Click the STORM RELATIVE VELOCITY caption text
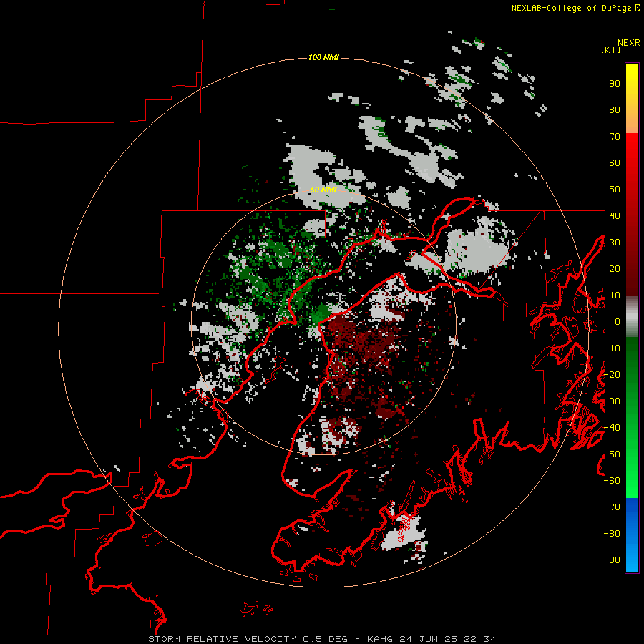This screenshot has height=644, width=644. (x=222, y=639)
